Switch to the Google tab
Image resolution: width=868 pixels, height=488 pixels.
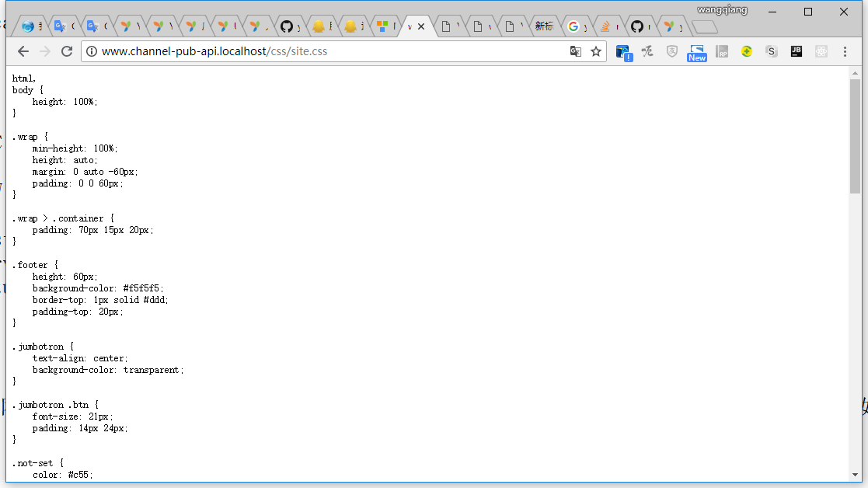(x=576, y=26)
